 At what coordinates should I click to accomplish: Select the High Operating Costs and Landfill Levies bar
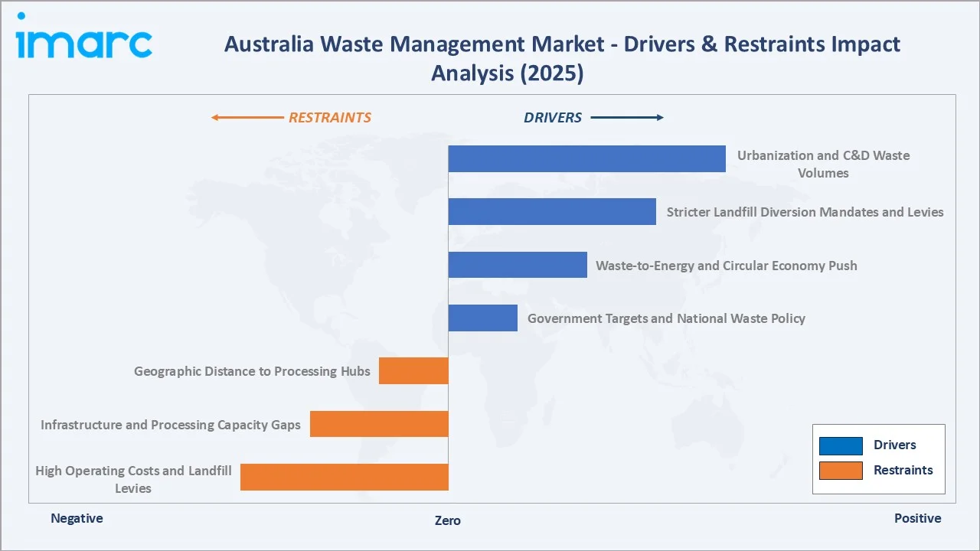pyautogui.click(x=345, y=477)
